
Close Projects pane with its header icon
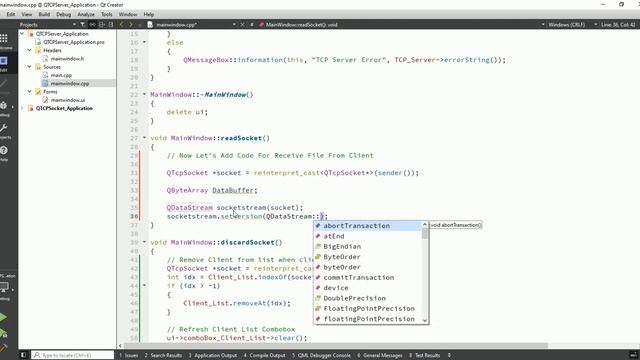click(x=111, y=24)
